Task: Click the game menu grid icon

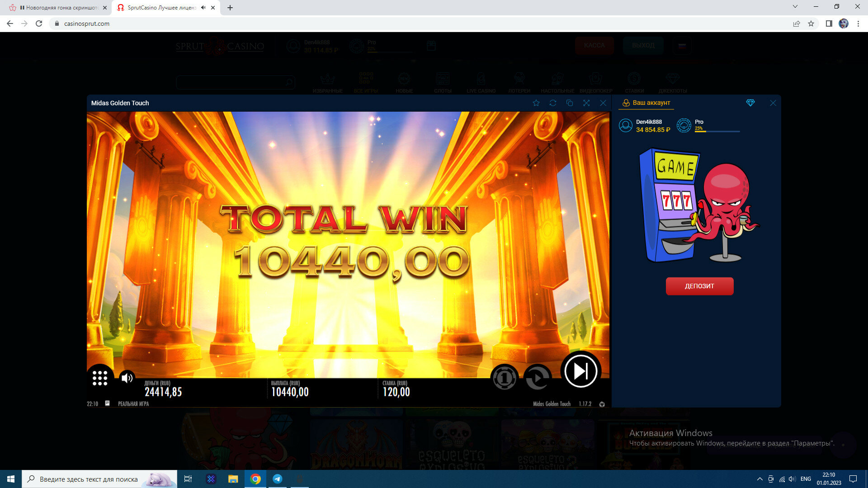Action: tap(100, 378)
